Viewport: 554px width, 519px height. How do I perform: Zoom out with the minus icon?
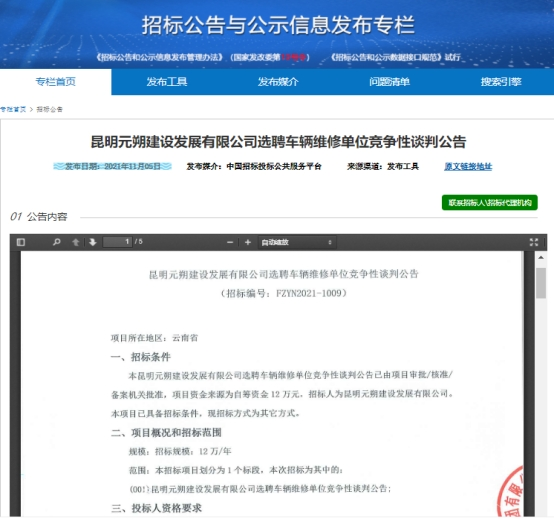[230, 242]
